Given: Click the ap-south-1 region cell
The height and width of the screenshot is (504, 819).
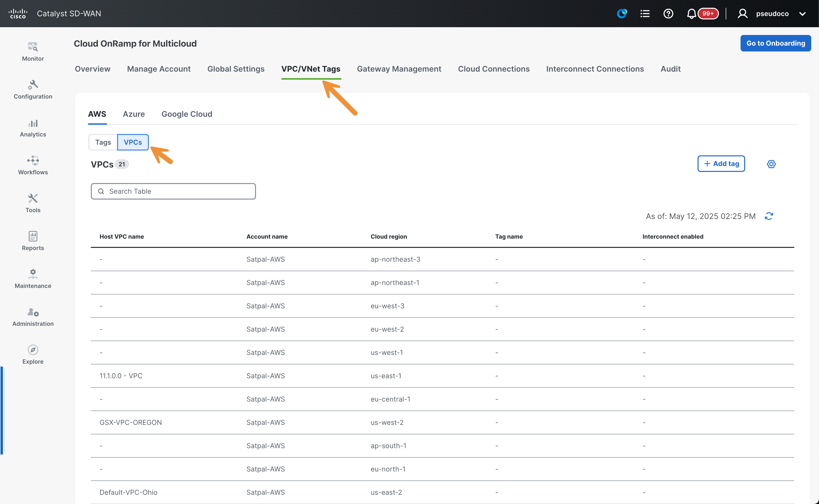Looking at the screenshot, I should point(388,446).
